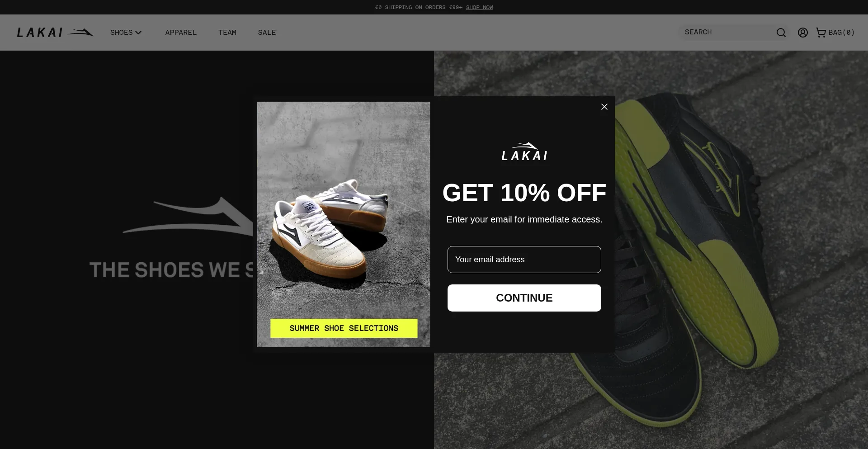868x449 pixels.
Task: Expand the Shoes dropdown chevron
Action: (138, 33)
